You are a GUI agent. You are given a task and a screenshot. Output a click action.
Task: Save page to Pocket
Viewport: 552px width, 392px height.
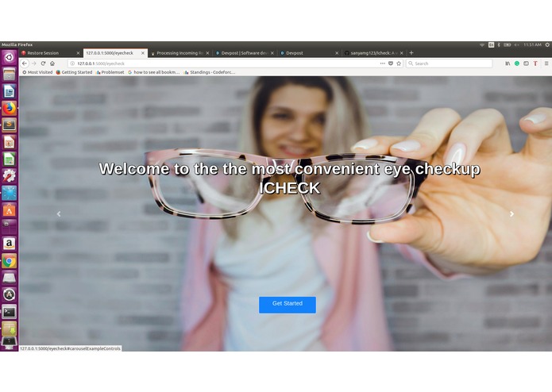tap(391, 63)
